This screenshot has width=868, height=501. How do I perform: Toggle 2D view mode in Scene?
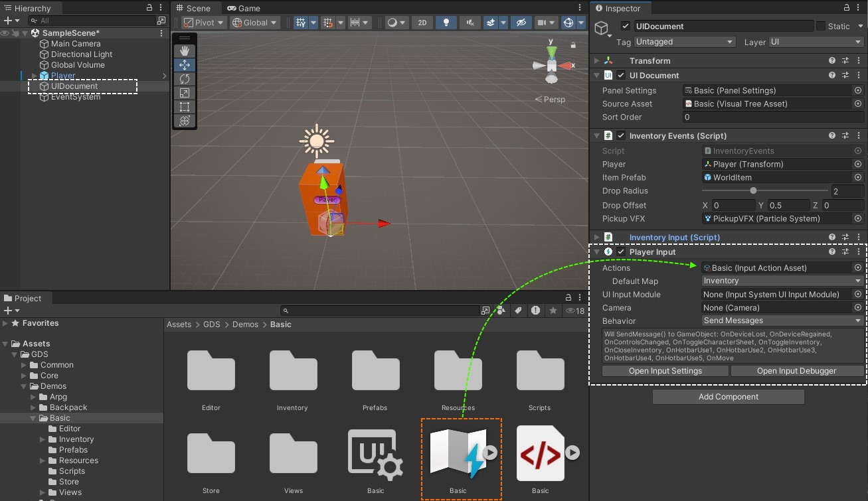pyautogui.click(x=422, y=23)
